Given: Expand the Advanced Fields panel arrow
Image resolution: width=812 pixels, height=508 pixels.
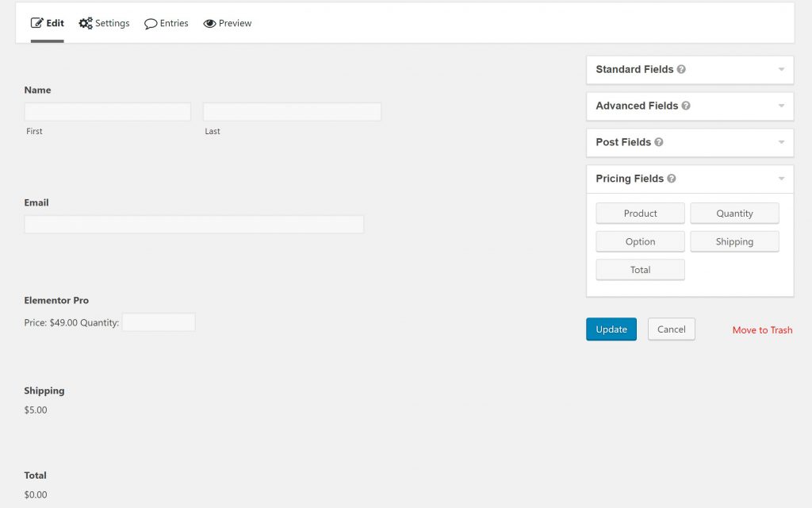Looking at the screenshot, I should 781,106.
